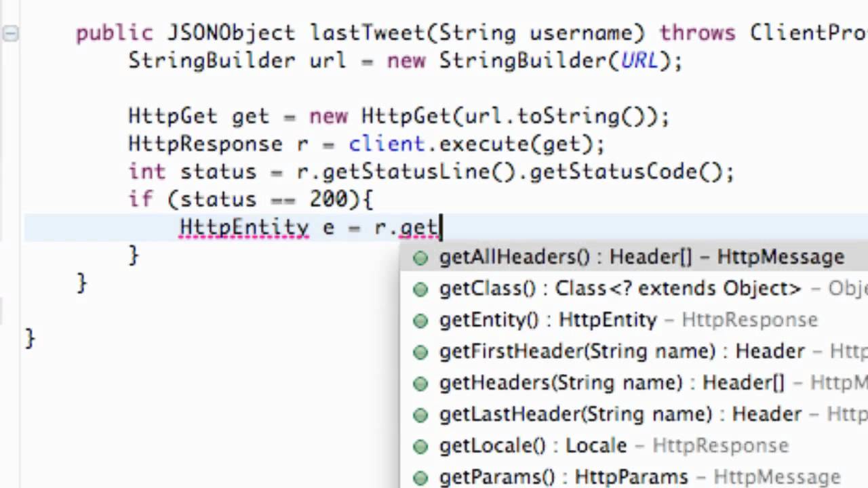The height and width of the screenshot is (488, 868).
Task: Click the 'public' keyword
Action: coord(115,33)
